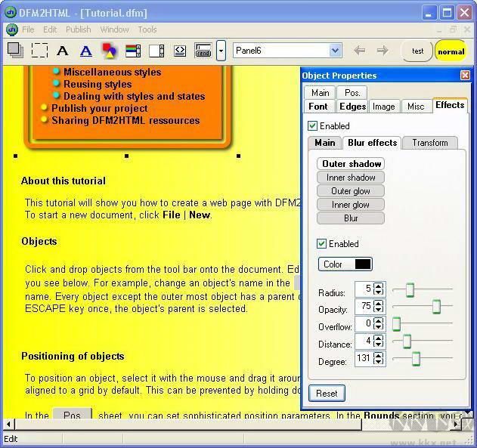Viewport: 477px width, 448px height.
Task: Toggle the Outer shadow Enabled checkbox
Action: point(321,243)
